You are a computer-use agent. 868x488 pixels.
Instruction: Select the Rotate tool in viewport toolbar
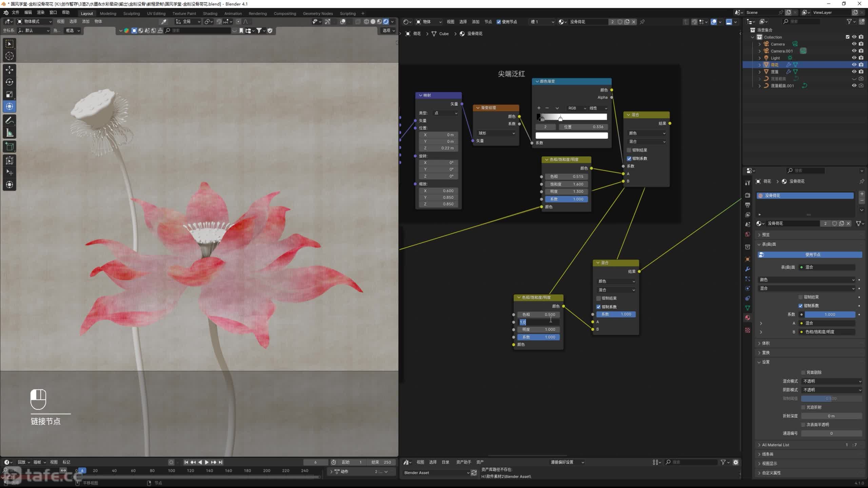pyautogui.click(x=9, y=82)
